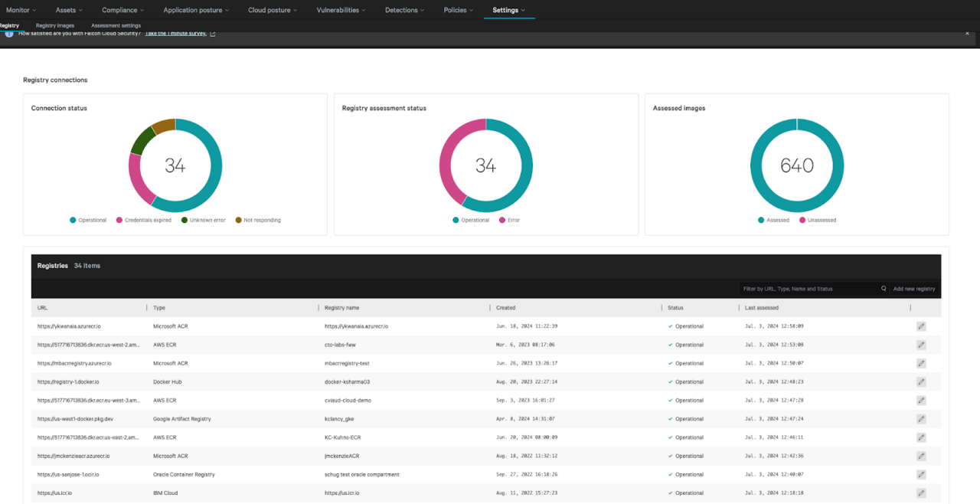Click edit pencil icon for ykwanaia.azurecr.io row
This screenshot has height=504, width=980.
coord(921,326)
